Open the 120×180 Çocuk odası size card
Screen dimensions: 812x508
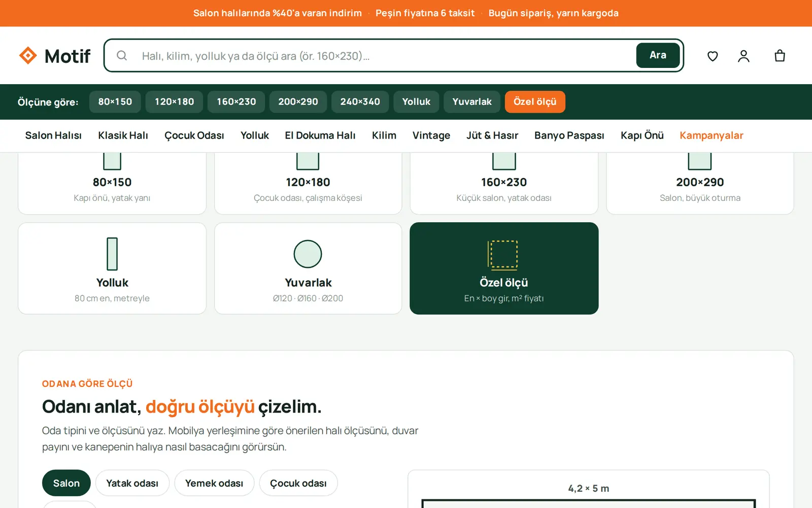(308, 183)
